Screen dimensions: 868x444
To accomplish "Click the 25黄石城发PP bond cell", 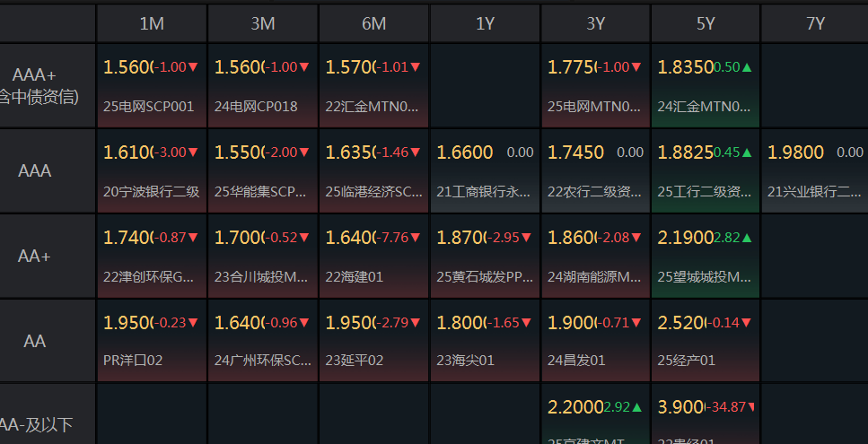I will coord(485,256).
